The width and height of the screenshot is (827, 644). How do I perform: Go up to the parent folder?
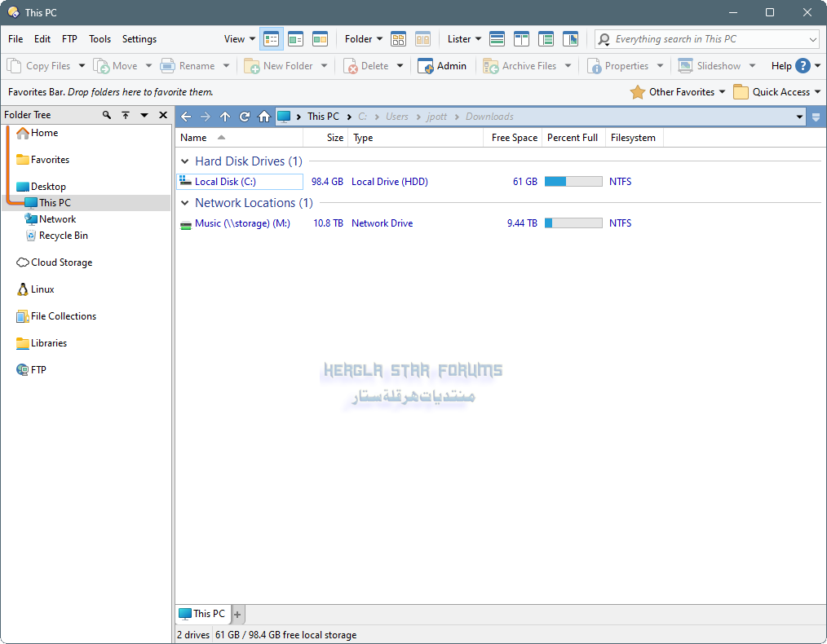225,117
